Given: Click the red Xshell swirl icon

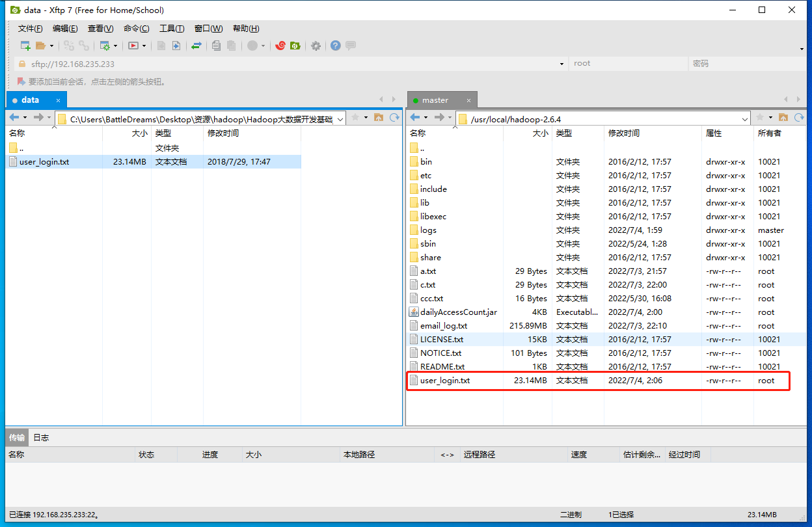Looking at the screenshot, I should (280, 46).
